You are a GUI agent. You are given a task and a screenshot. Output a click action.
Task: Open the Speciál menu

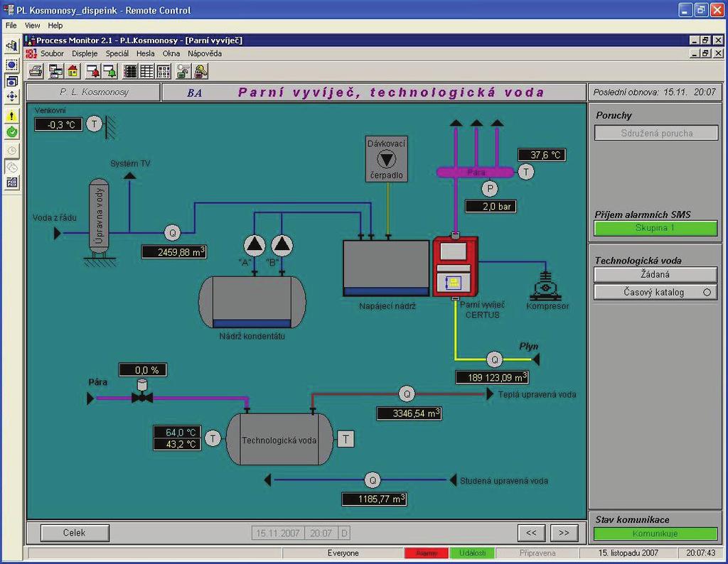117,54
